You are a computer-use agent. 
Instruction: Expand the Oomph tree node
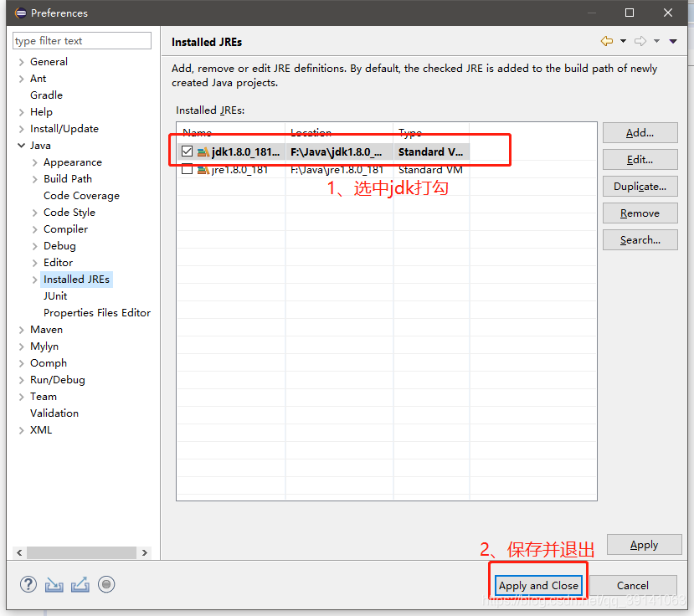click(x=21, y=364)
